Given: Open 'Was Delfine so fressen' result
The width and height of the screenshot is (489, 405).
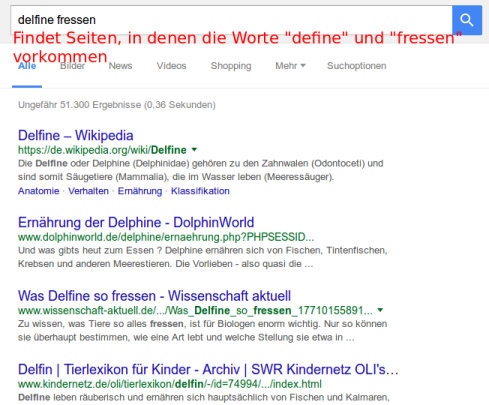Looking at the screenshot, I should [x=154, y=296].
